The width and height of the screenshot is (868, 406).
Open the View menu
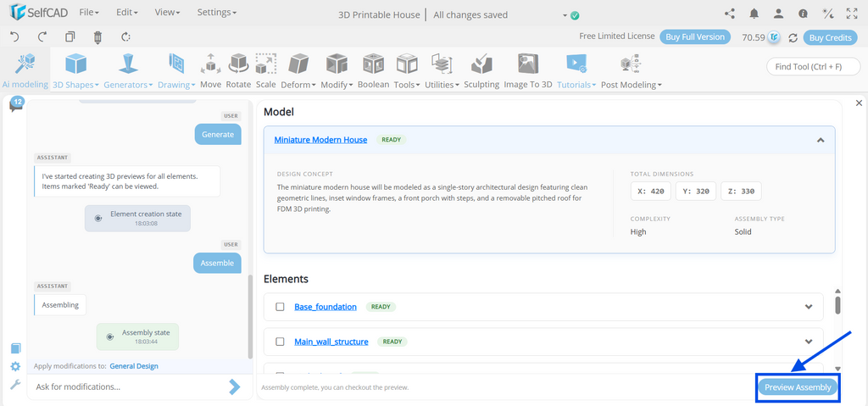167,12
